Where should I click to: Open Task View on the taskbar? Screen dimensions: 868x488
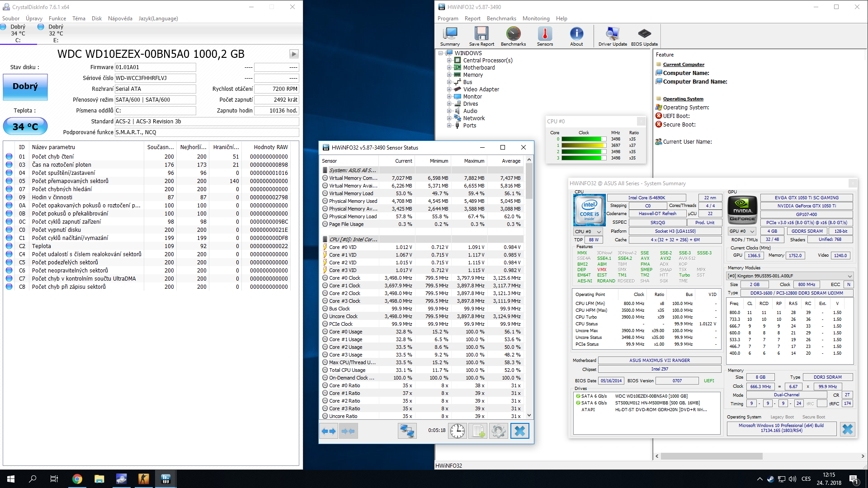54,479
